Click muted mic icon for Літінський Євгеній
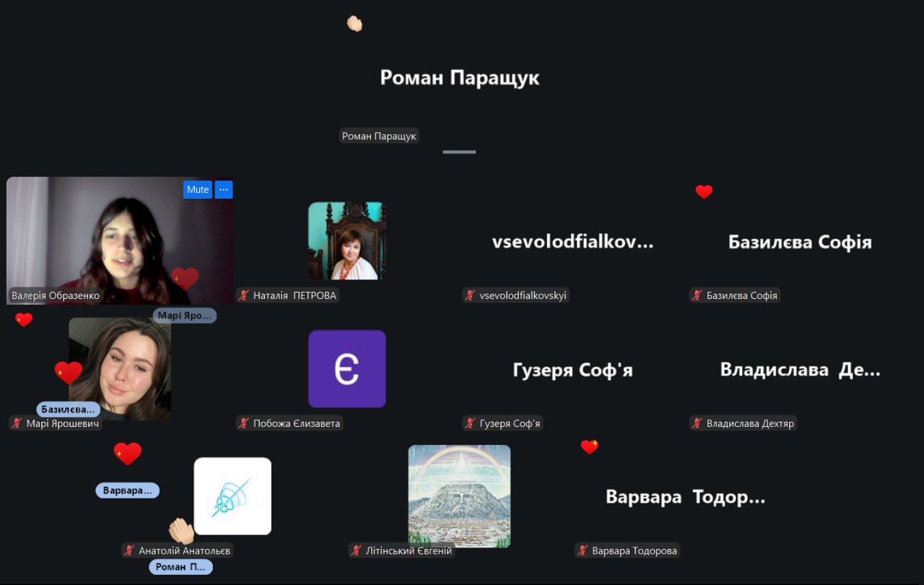The image size is (924, 585). point(356,551)
